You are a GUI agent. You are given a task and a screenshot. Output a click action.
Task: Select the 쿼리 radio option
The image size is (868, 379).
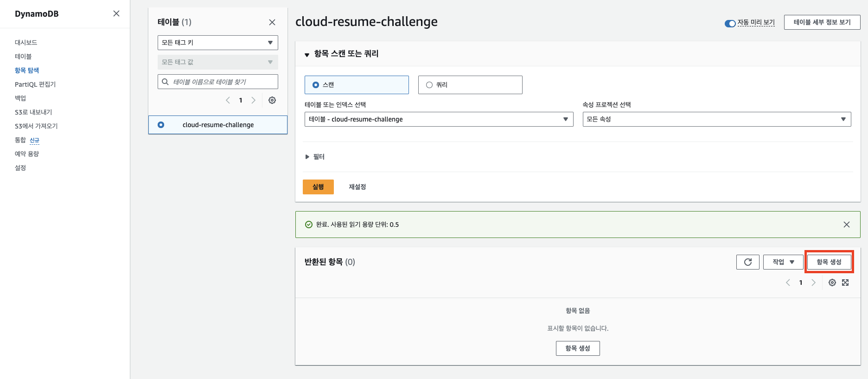(429, 85)
